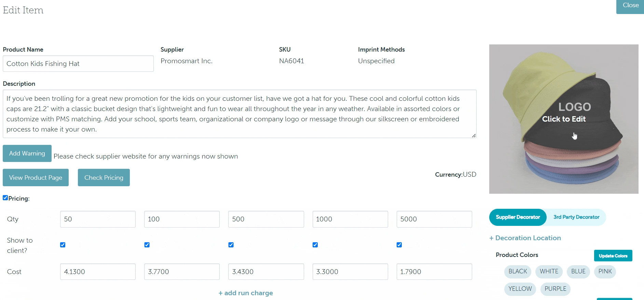Select the YELLOW product color chip
Viewport: 644px width, 300px height.
point(520,289)
